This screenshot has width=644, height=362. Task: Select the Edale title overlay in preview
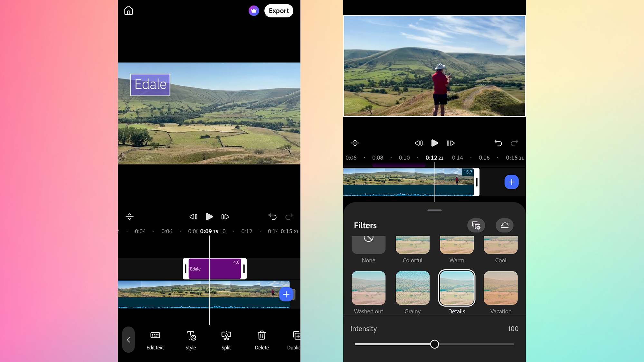point(150,85)
